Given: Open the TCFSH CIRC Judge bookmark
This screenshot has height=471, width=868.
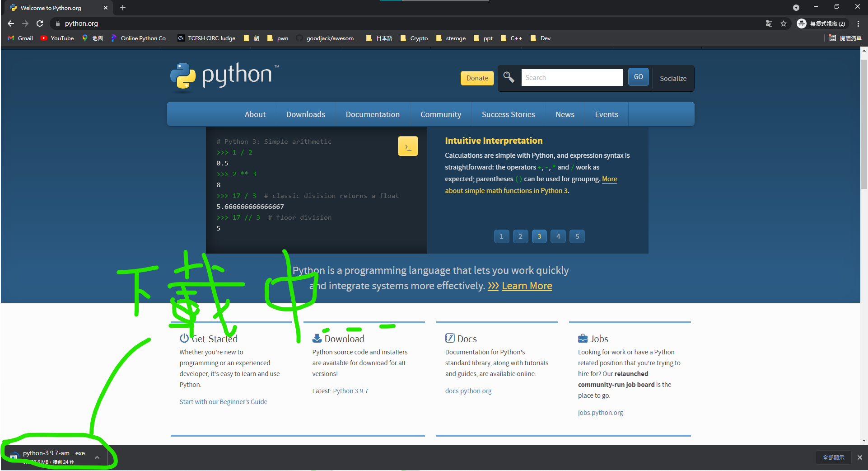Looking at the screenshot, I should pos(206,38).
